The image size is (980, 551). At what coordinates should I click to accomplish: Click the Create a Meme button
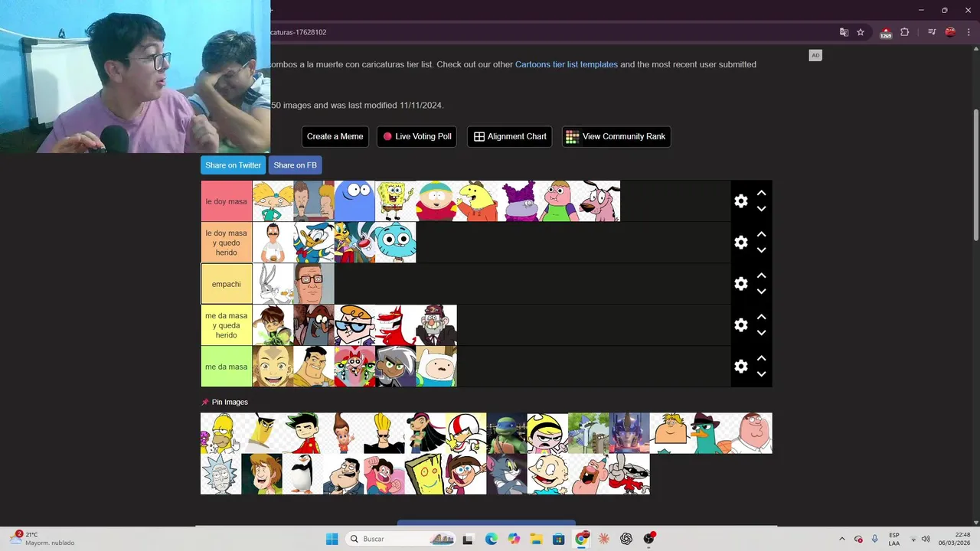[335, 136]
